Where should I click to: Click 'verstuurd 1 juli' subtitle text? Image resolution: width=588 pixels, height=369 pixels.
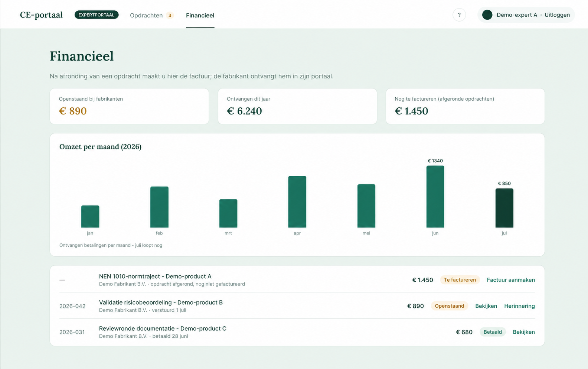tap(169, 310)
